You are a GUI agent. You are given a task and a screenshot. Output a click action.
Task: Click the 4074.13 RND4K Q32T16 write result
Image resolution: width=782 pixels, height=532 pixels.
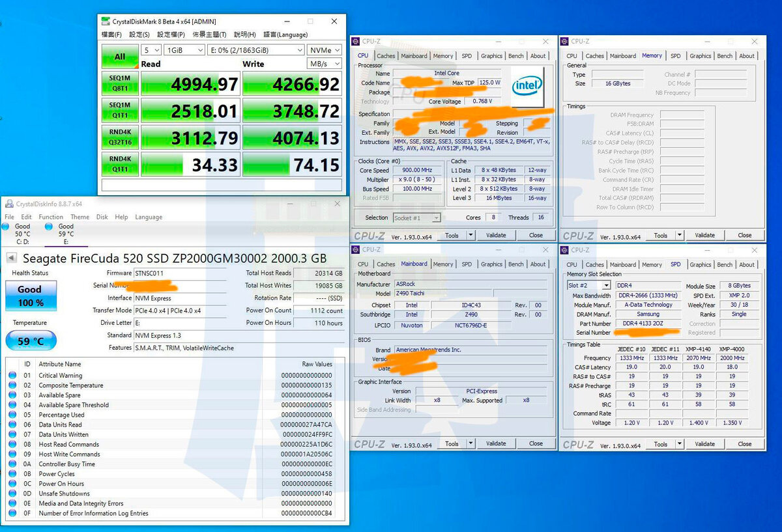[x=291, y=138]
